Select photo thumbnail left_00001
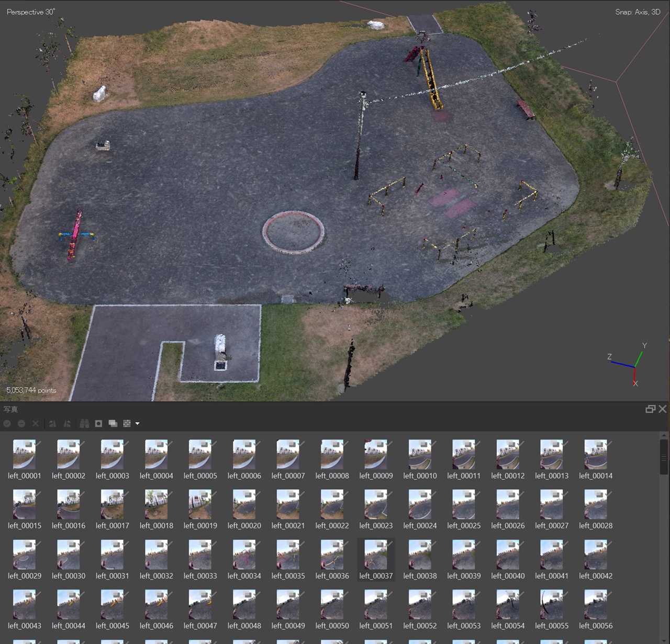This screenshot has height=644, width=670. click(x=24, y=455)
